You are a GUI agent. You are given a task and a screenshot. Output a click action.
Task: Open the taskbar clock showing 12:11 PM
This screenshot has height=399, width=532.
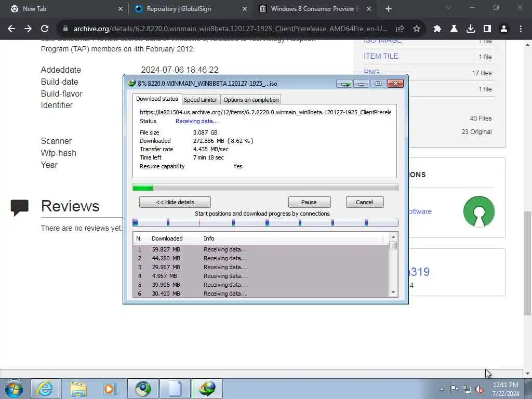point(505,389)
